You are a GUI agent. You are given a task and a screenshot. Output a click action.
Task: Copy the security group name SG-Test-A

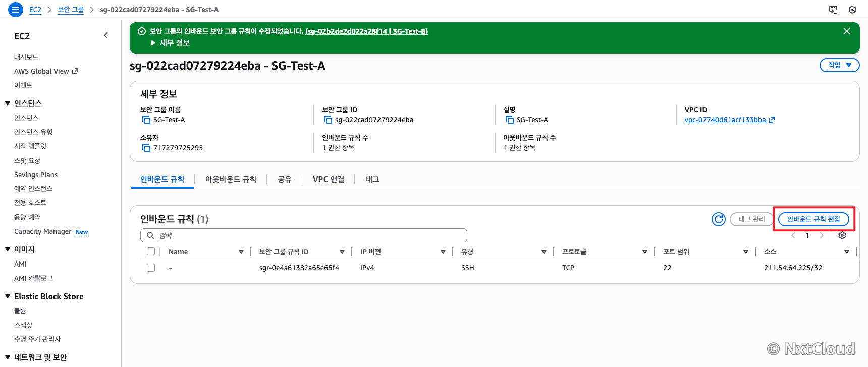point(146,120)
